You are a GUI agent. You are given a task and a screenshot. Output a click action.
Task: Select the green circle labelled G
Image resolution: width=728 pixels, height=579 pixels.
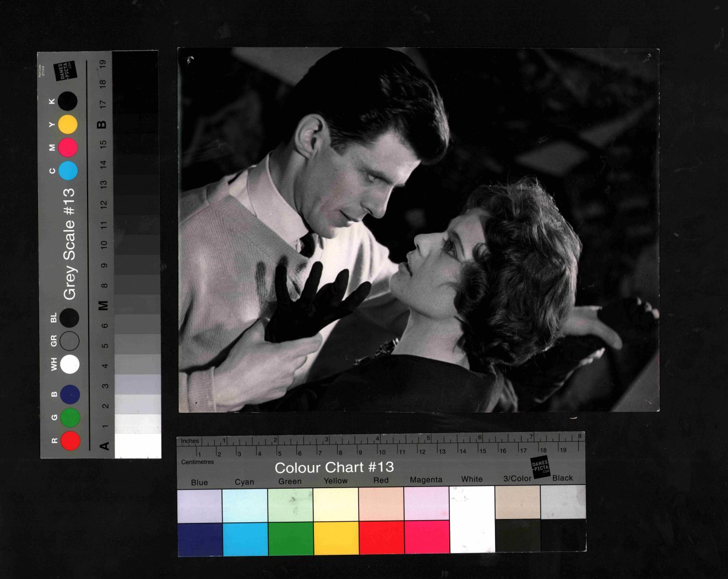tap(70, 418)
